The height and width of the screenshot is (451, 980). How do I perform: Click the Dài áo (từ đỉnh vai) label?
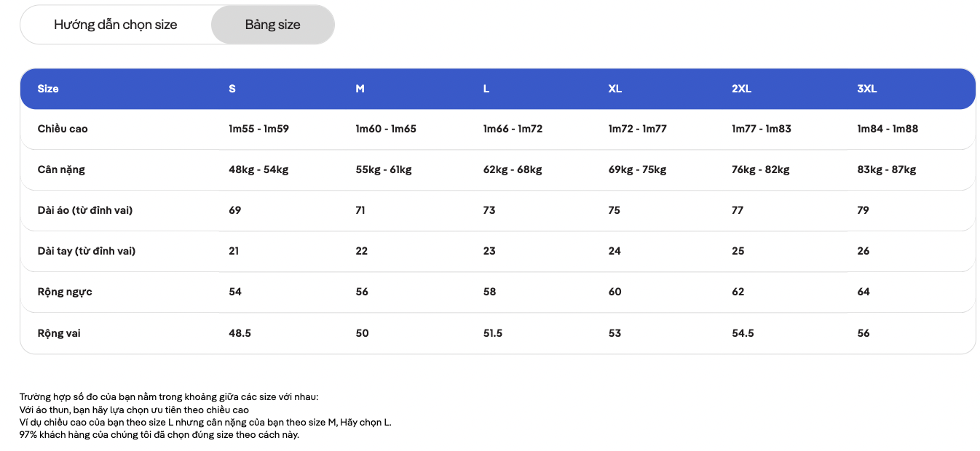[x=85, y=210]
